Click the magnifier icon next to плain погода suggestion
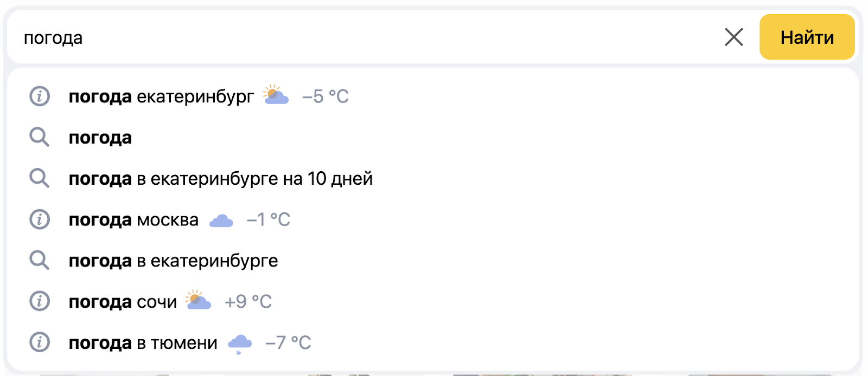This screenshot has height=376, width=868. (x=39, y=138)
